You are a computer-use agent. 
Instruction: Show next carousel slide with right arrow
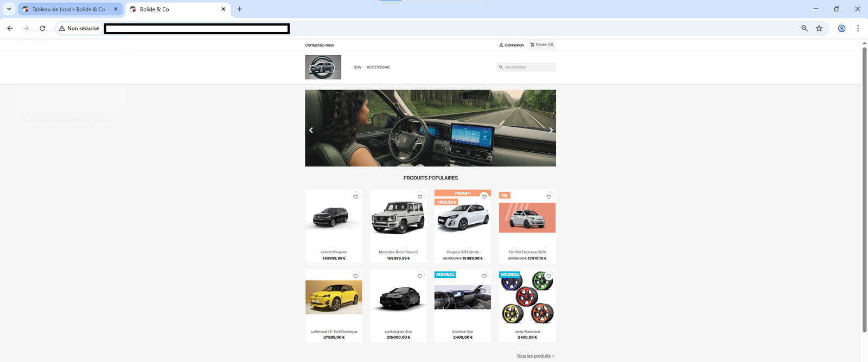[x=551, y=130]
